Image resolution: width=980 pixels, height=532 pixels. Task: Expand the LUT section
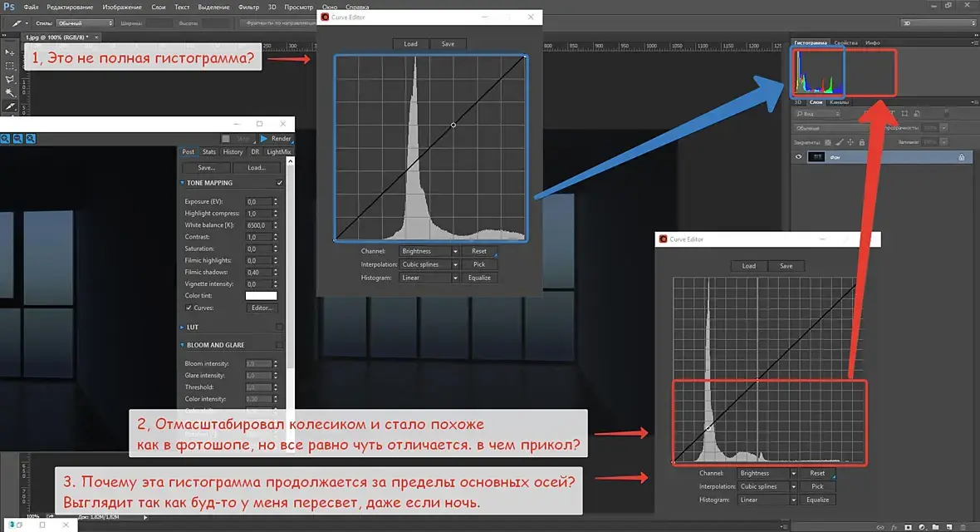tap(182, 327)
